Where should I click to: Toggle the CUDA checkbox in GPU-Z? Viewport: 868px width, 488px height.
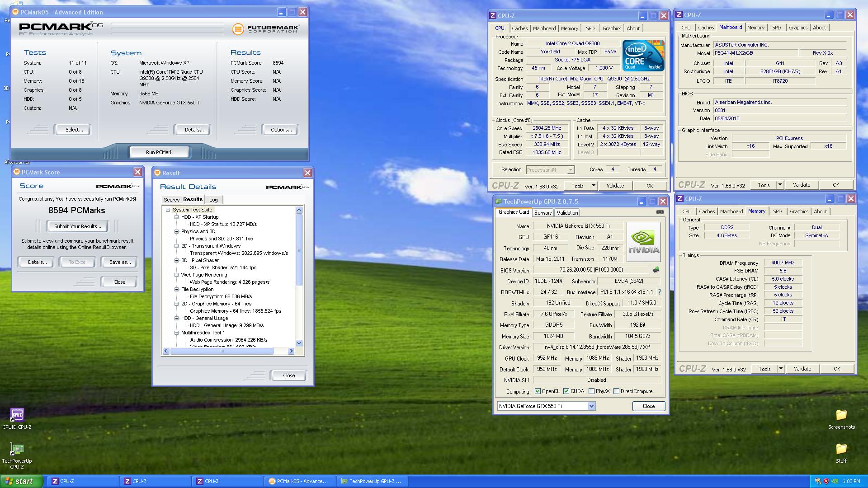point(566,391)
